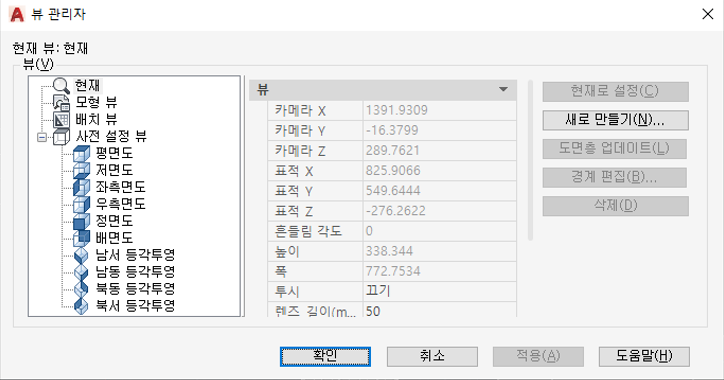Click the 평면도 top view cube icon
724x380 pixels.
(x=81, y=153)
